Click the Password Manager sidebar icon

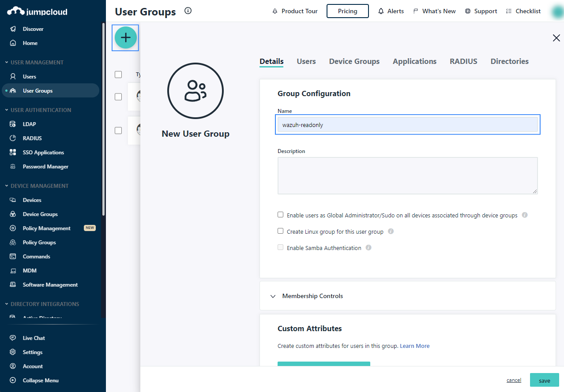pos(13,167)
